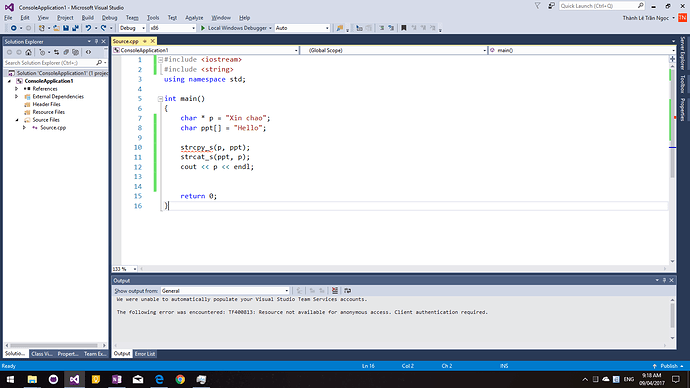
Task: Click Open File folder icon
Action: (x=56, y=28)
